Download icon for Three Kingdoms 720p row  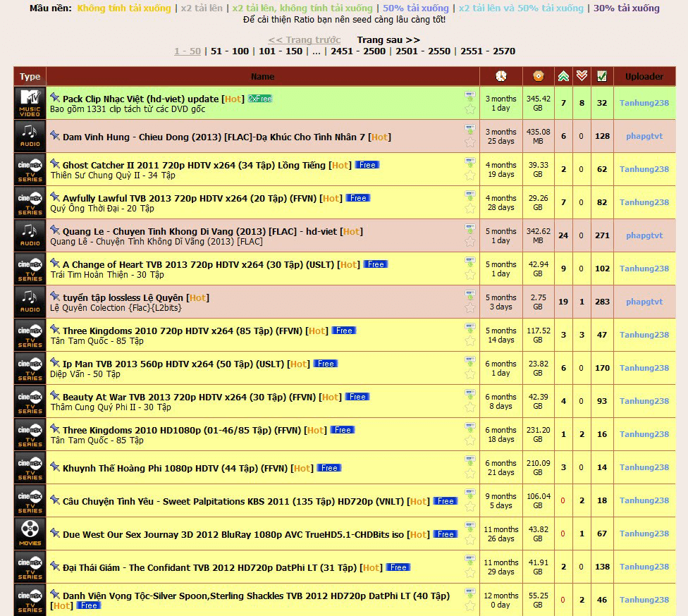point(470,328)
